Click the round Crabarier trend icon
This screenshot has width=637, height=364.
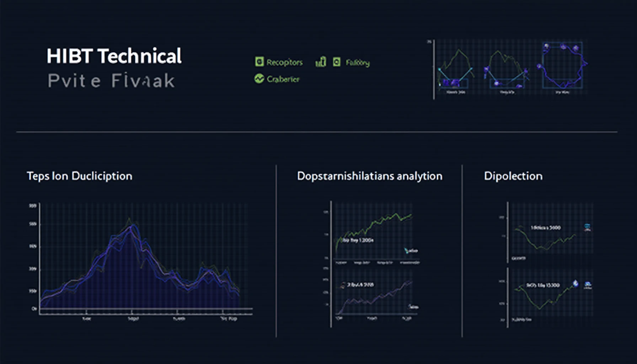pos(259,79)
